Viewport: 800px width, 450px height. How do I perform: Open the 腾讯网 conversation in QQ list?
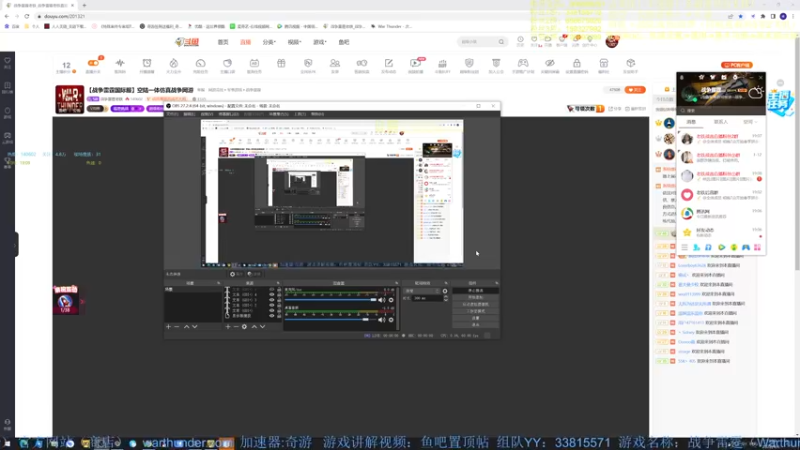pyautogui.click(x=720, y=213)
